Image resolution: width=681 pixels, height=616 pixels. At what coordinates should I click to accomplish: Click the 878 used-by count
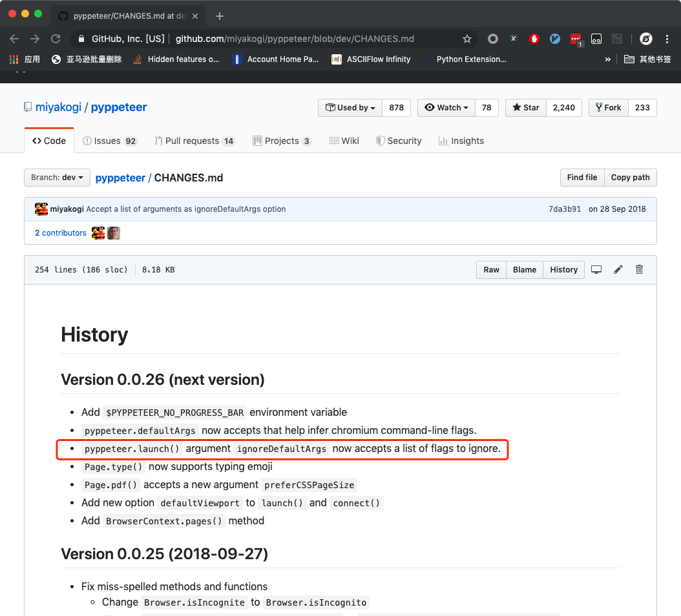tap(396, 108)
